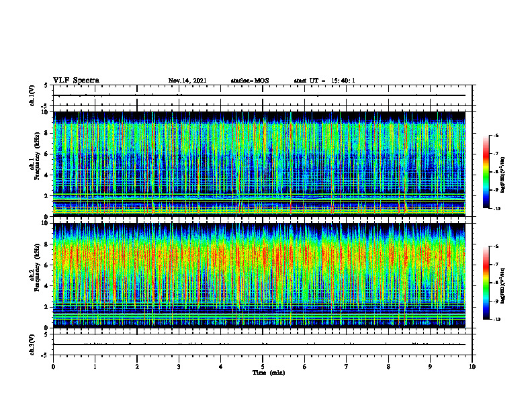Click time axis tick label "8"
Image resolution: width=532 pixels, height=411 pixels.
[x=388, y=367]
